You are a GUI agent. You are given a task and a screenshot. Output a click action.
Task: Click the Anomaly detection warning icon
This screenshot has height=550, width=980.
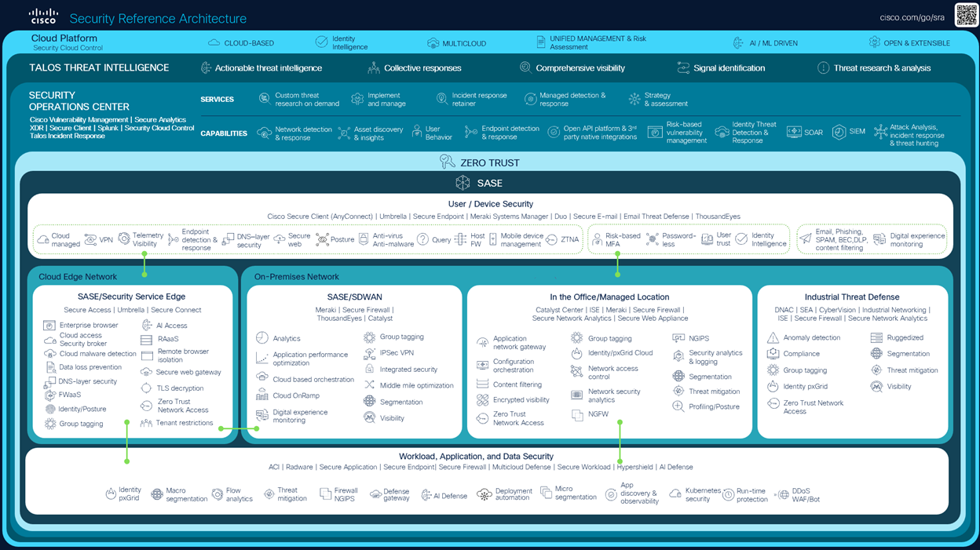773,338
